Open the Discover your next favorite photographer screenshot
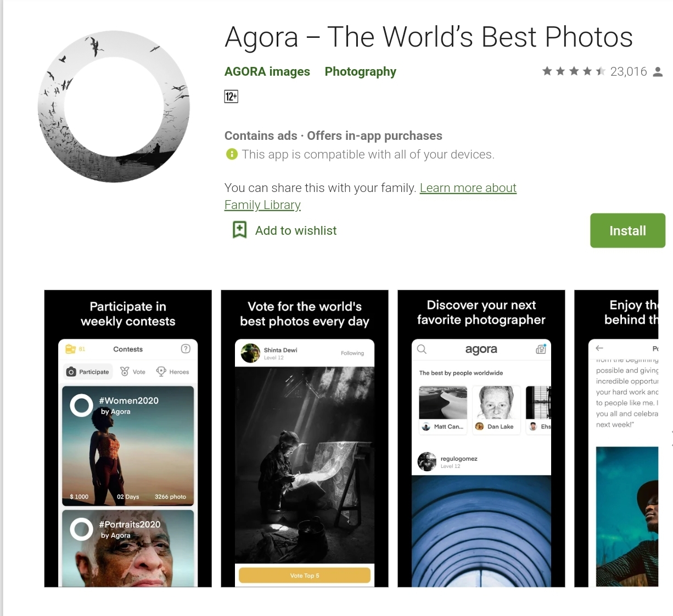673x616 pixels. coord(481,438)
